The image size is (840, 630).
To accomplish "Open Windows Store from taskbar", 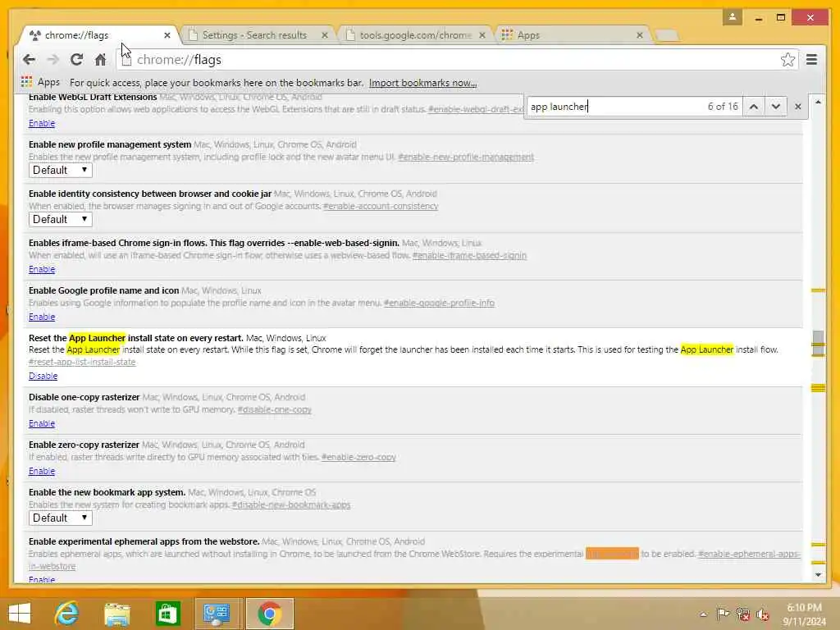I will click(167, 614).
